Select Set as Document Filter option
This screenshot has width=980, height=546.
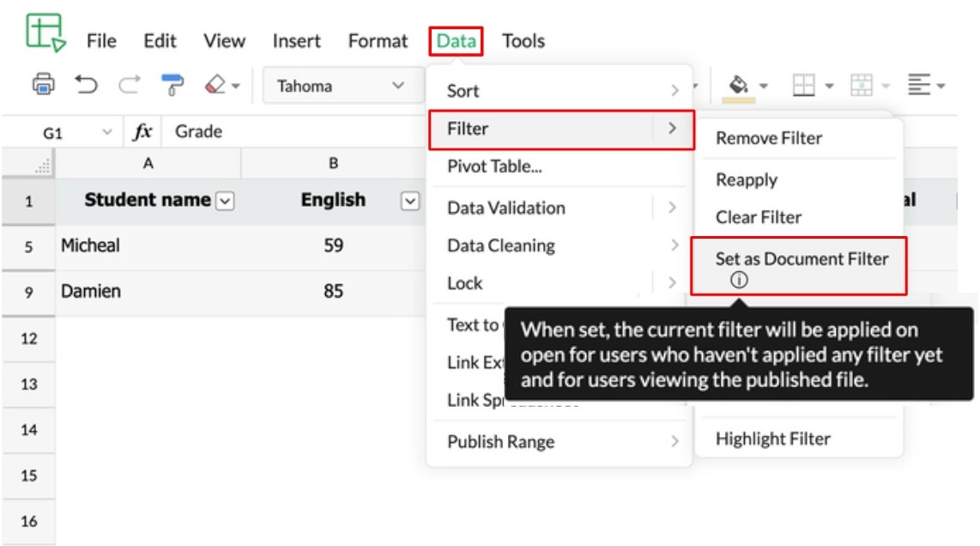pyautogui.click(x=802, y=259)
